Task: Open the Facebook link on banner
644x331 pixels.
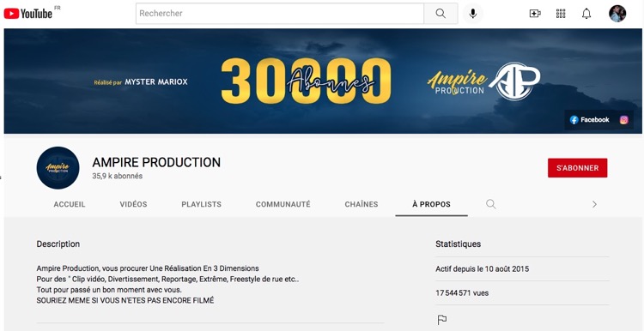Action: pyautogui.click(x=589, y=120)
